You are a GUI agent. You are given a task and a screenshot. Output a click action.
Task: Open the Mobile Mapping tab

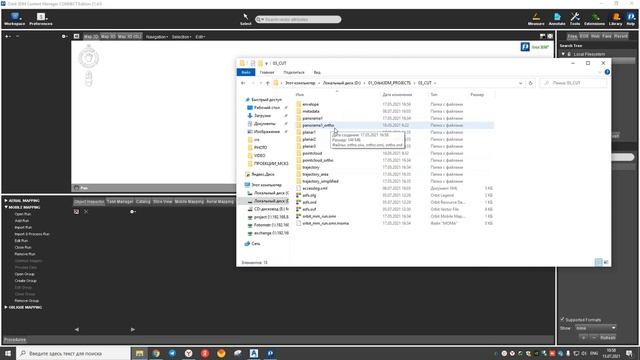[189, 202]
